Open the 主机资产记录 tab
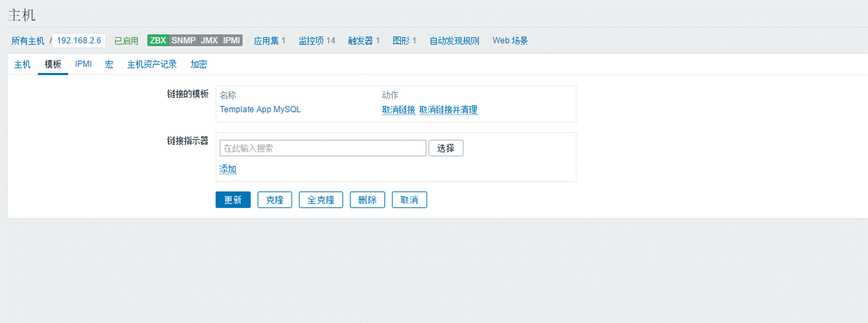The height and width of the screenshot is (323, 868). coord(152,64)
